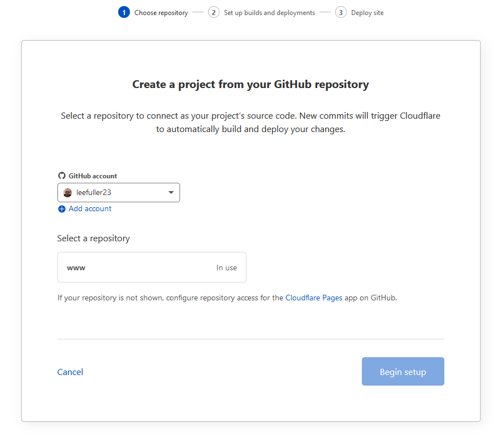Click the step 2 circle in the progress stepper

[214, 12]
